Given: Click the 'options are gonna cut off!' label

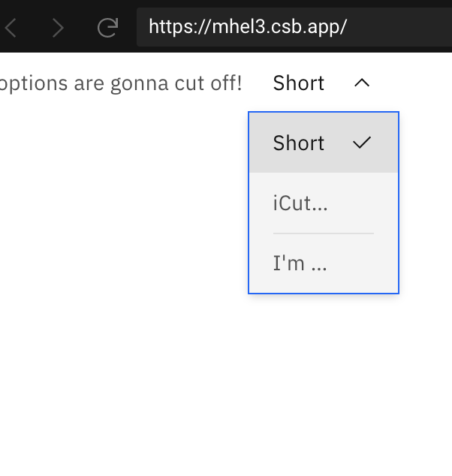Looking at the screenshot, I should [x=120, y=83].
